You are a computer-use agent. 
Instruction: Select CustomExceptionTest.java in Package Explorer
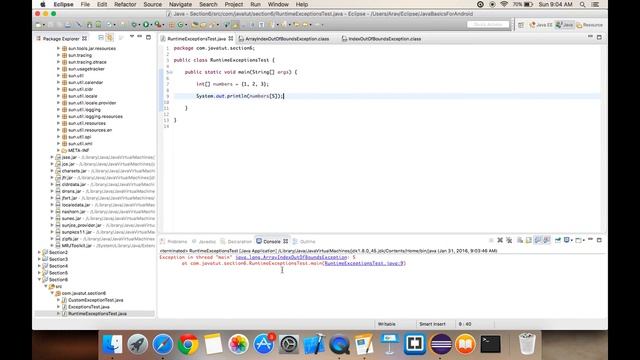pos(96,300)
